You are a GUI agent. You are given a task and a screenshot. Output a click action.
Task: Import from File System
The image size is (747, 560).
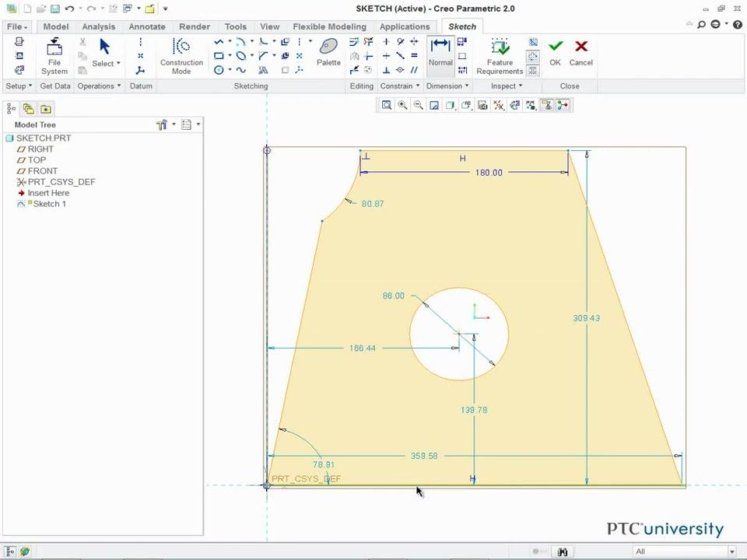click(x=54, y=56)
